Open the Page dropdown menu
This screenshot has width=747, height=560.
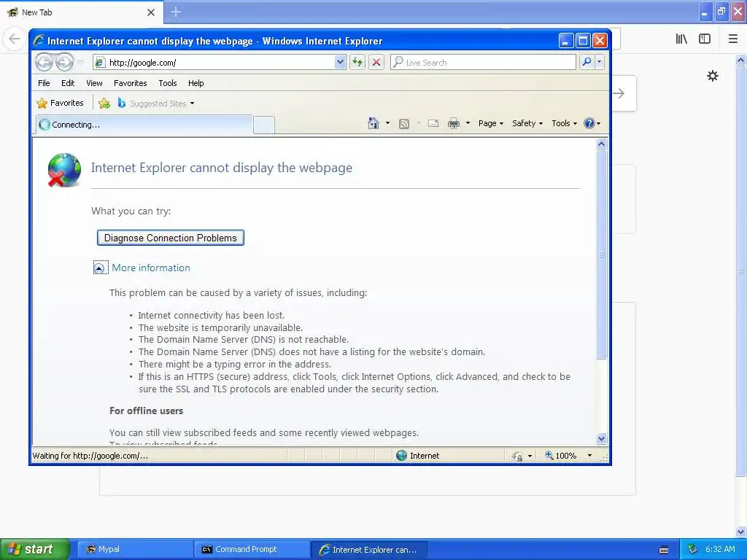coord(490,123)
